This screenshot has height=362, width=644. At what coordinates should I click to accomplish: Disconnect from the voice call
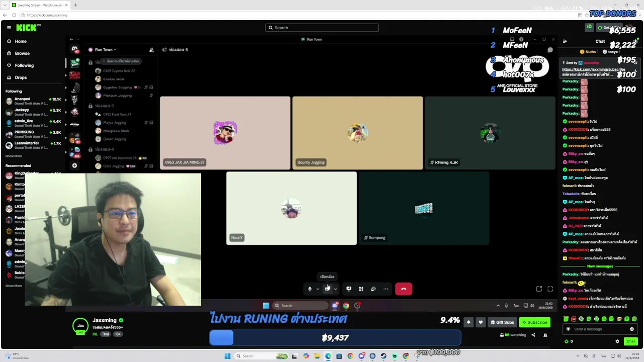[404, 289]
